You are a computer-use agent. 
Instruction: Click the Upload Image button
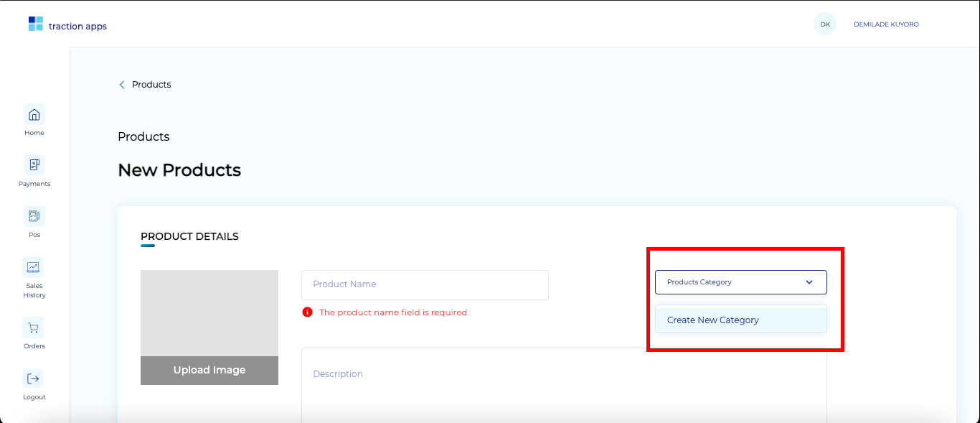(209, 370)
